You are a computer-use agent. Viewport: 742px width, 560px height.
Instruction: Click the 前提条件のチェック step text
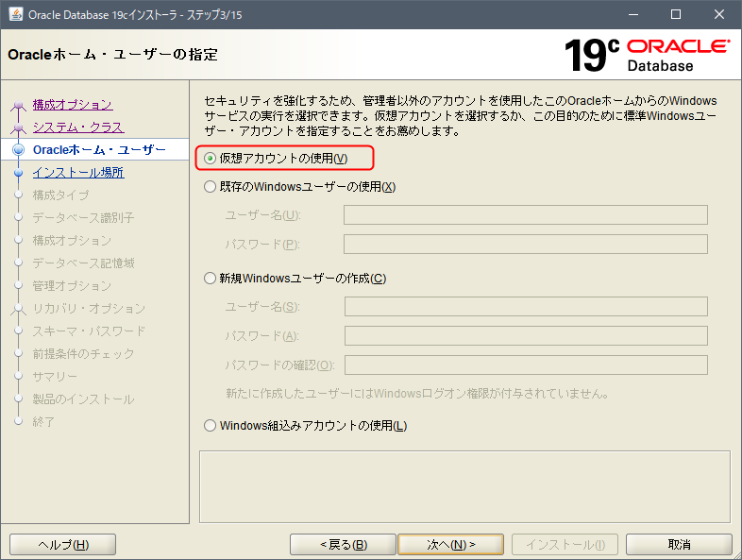pyautogui.click(x=83, y=354)
